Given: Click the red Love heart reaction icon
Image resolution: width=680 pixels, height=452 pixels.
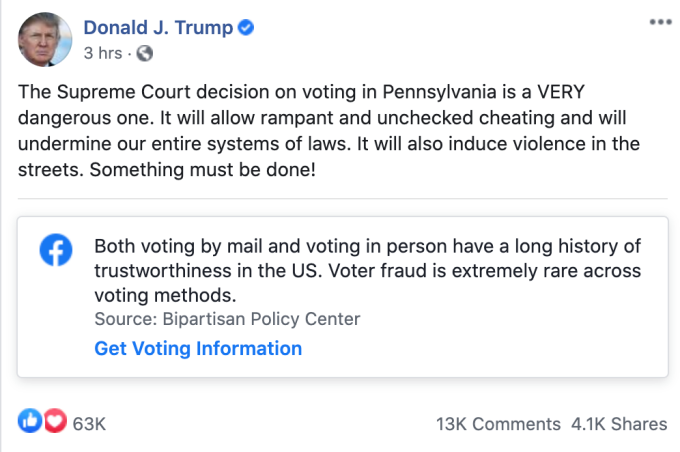Looking at the screenshot, I should pyautogui.click(x=54, y=423).
